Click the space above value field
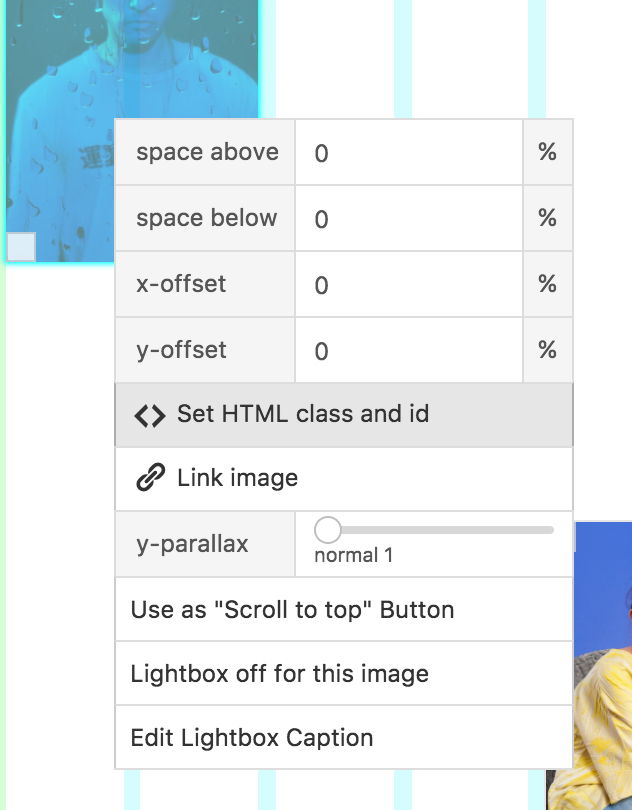Image resolution: width=632 pixels, height=810 pixels. [x=408, y=153]
